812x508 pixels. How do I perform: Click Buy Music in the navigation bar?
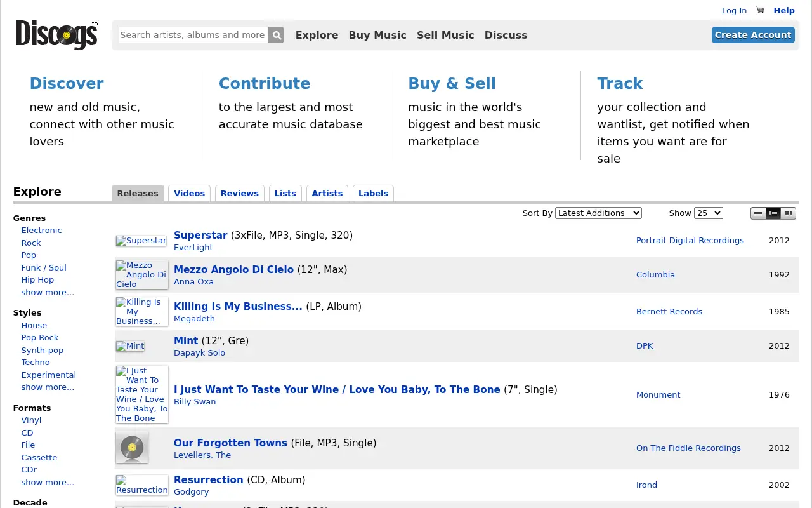point(377,36)
